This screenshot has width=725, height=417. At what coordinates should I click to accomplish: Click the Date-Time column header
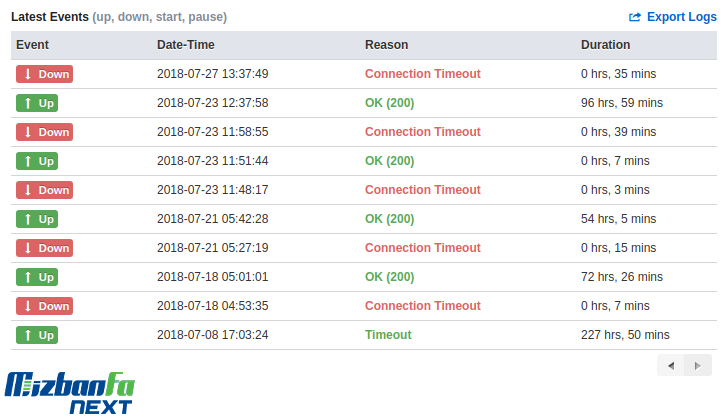click(x=185, y=45)
